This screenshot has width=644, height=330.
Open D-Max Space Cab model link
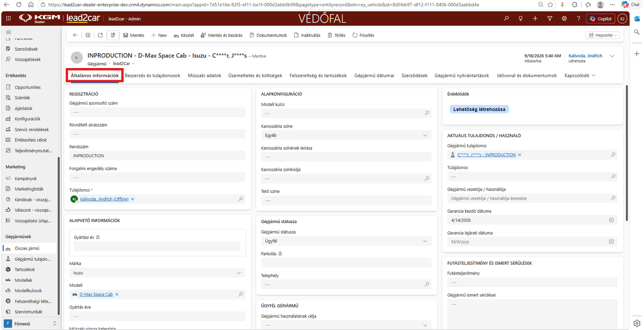coord(96,295)
